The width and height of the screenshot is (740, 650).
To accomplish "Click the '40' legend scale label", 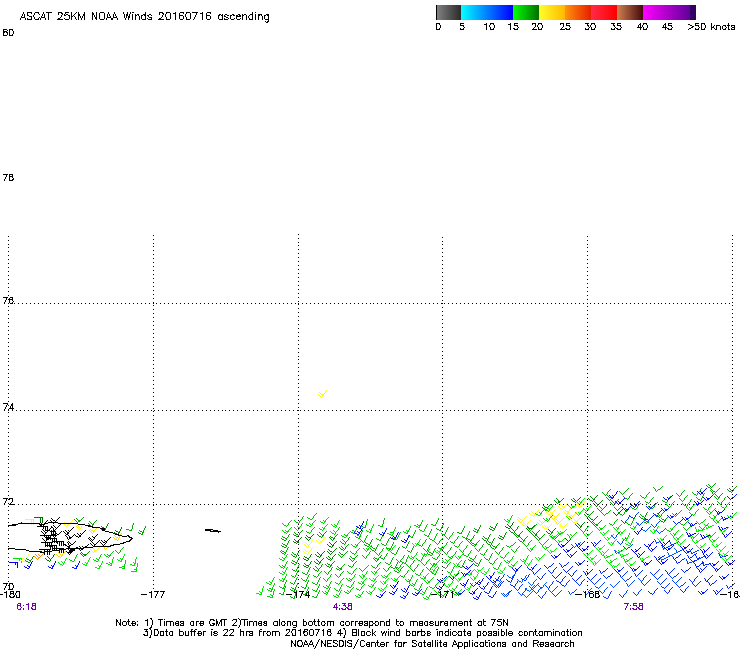I will pos(642,27).
